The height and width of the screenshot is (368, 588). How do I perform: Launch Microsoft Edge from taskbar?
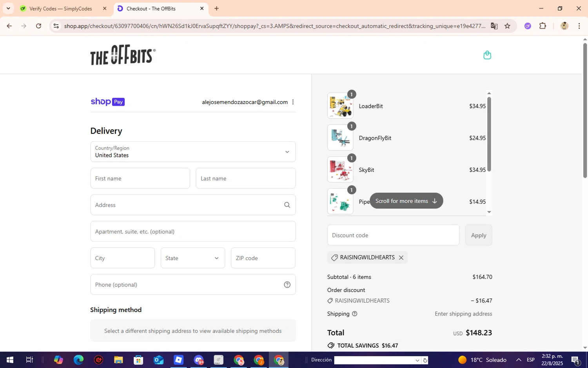point(78,360)
